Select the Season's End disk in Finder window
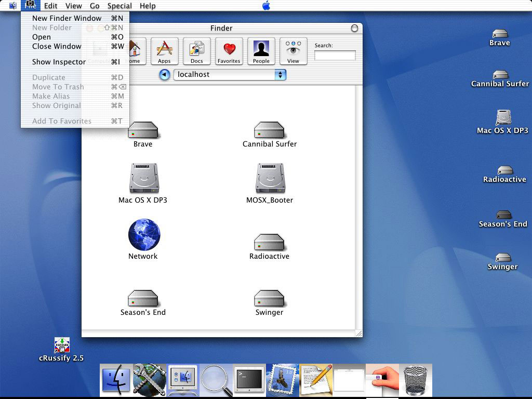The image size is (532, 399). (x=143, y=303)
